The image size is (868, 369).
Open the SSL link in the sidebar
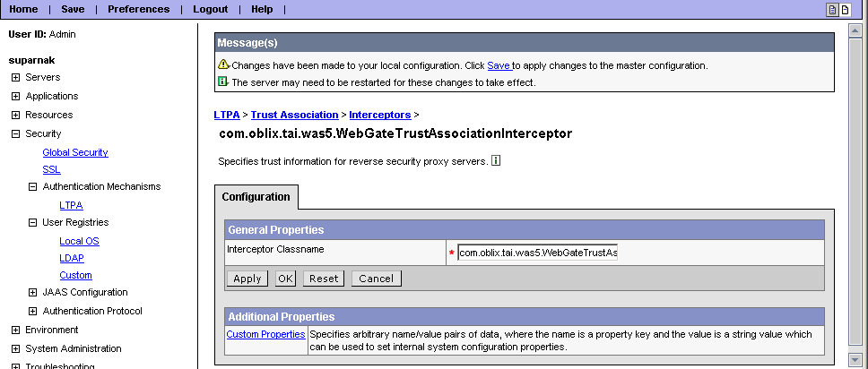51,169
